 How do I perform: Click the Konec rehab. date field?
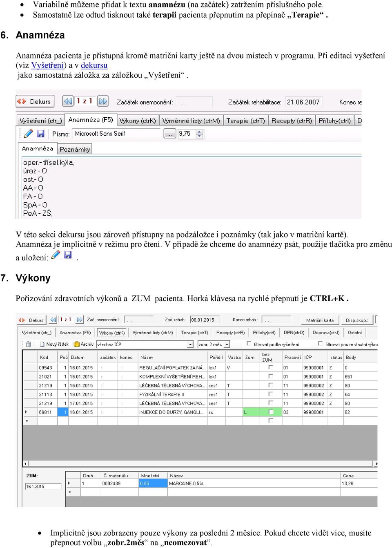(276, 320)
